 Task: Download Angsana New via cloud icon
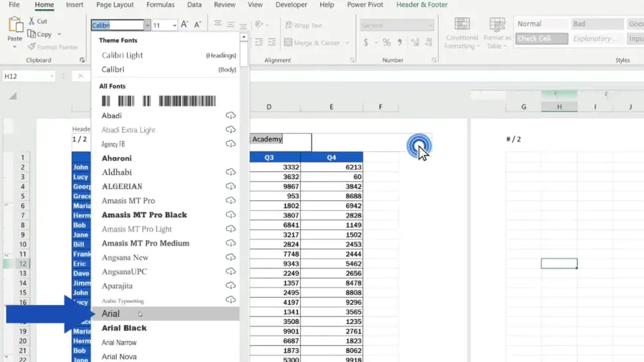pos(230,257)
